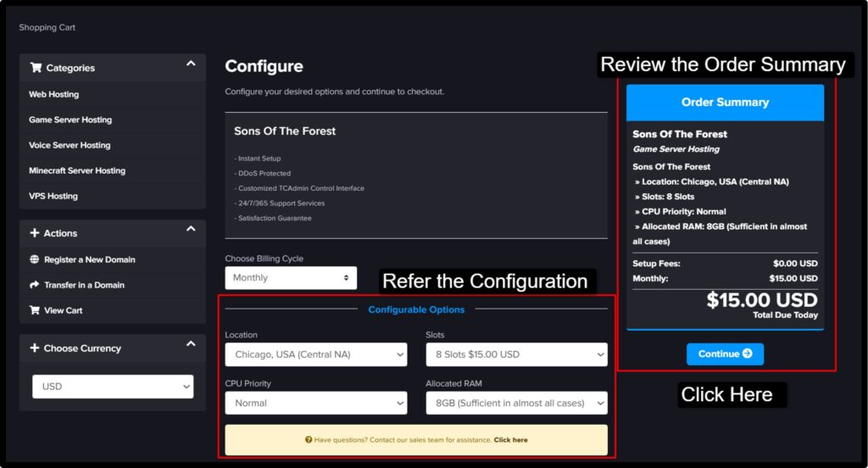Viewport: 868px width, 468px height.
Task: Click the 'Customized TCAdmin Control Interface' text
Action: [x=301, y=188]
